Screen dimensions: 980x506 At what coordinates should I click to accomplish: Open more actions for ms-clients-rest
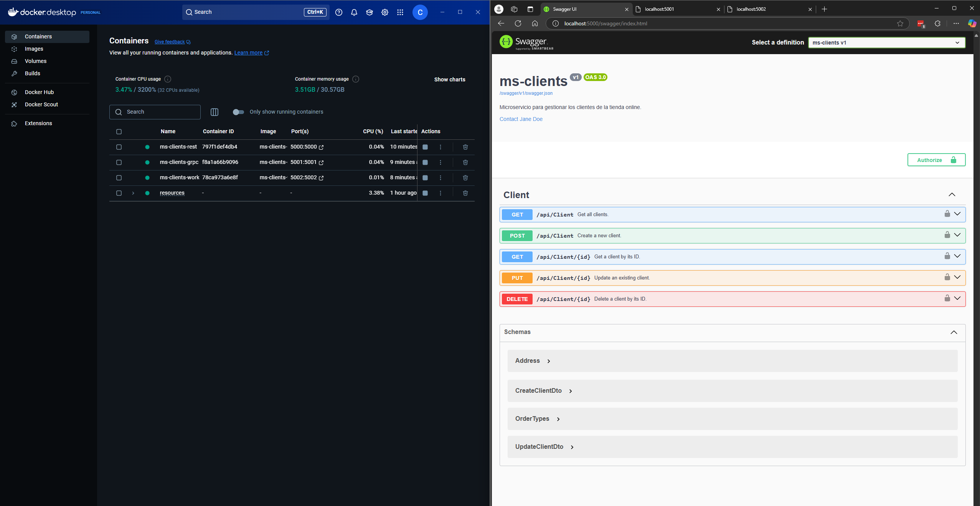441,147
